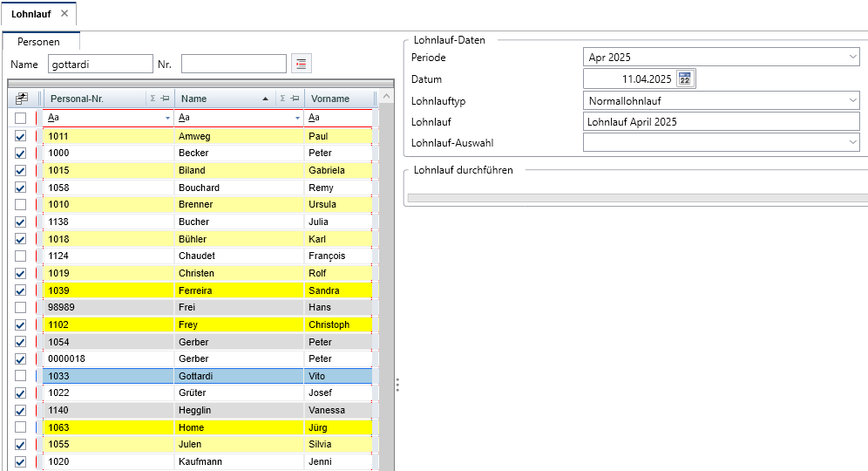Click the Lohnlauf text field 'Lohnlauf April 2025'
The width and height of the screenshot is (868, 471).
coord(721,122)
